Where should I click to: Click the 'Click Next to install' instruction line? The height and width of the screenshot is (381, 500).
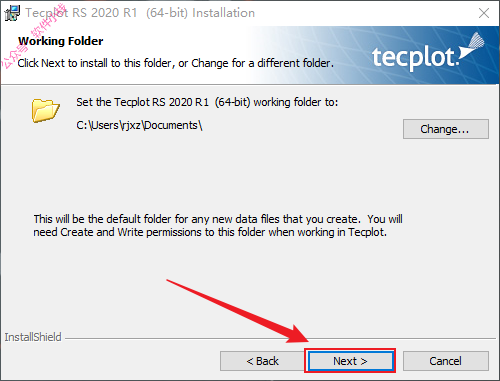pos(176,63)
